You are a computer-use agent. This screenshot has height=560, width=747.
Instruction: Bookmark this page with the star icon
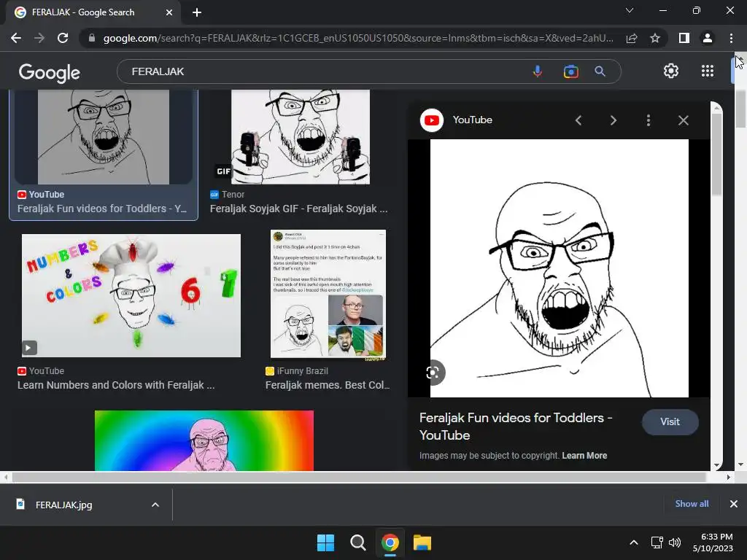coord(655,38)
